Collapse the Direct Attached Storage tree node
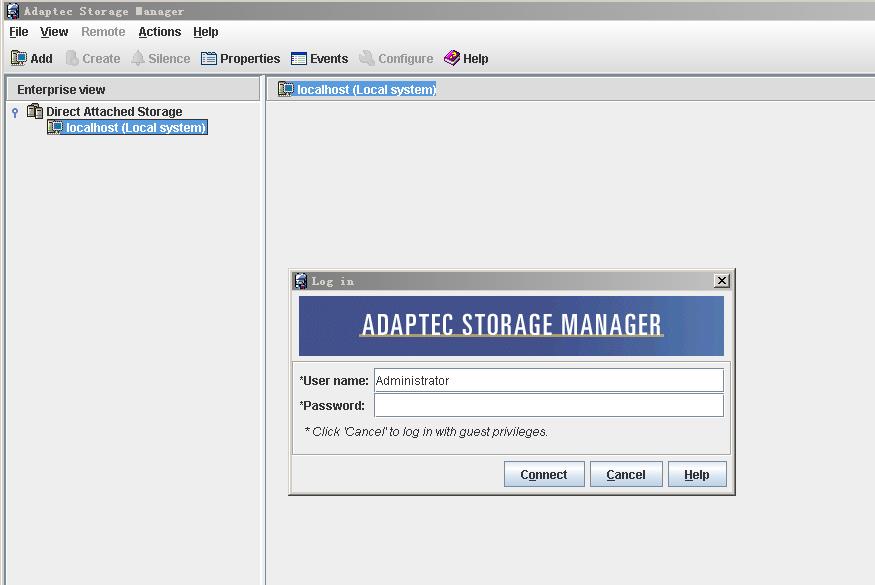Screen dimensions: 875x585 15,112
